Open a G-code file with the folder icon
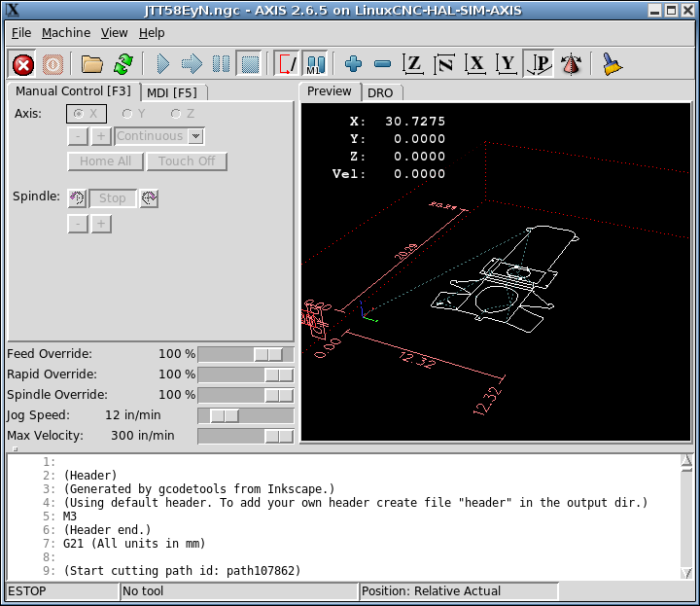700x606 pixels. [92, 64]
